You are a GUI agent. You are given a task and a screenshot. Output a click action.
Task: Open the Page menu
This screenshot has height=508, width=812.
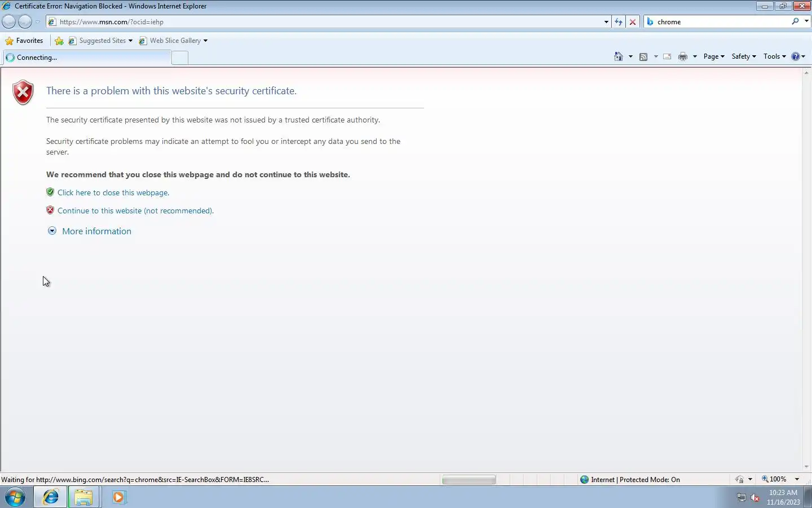(x=714, y=56)
